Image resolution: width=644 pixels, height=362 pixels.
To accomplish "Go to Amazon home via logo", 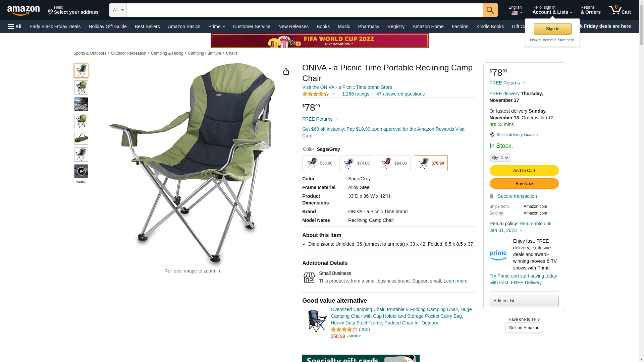I will [x=23, y=10].
